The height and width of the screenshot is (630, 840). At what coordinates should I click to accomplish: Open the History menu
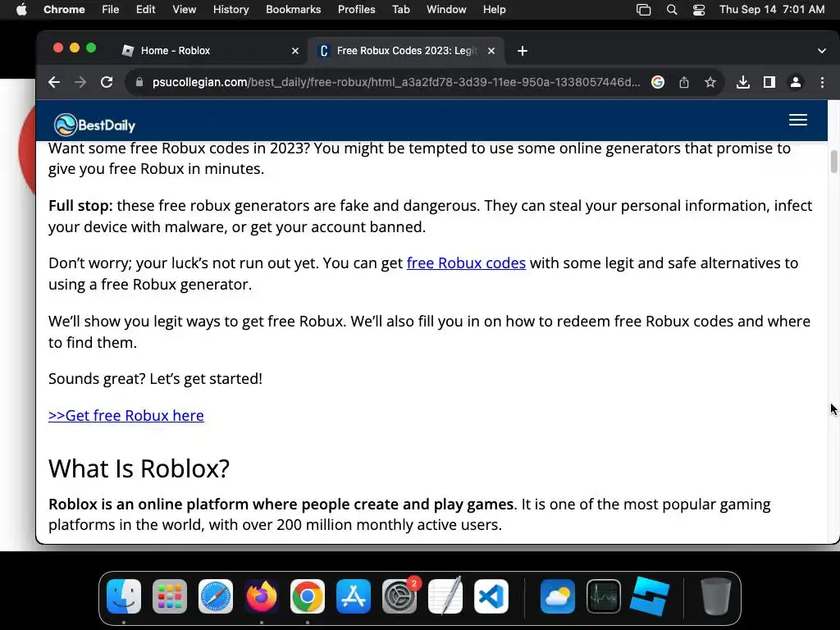pyautogui.click(x=231, y=10)
